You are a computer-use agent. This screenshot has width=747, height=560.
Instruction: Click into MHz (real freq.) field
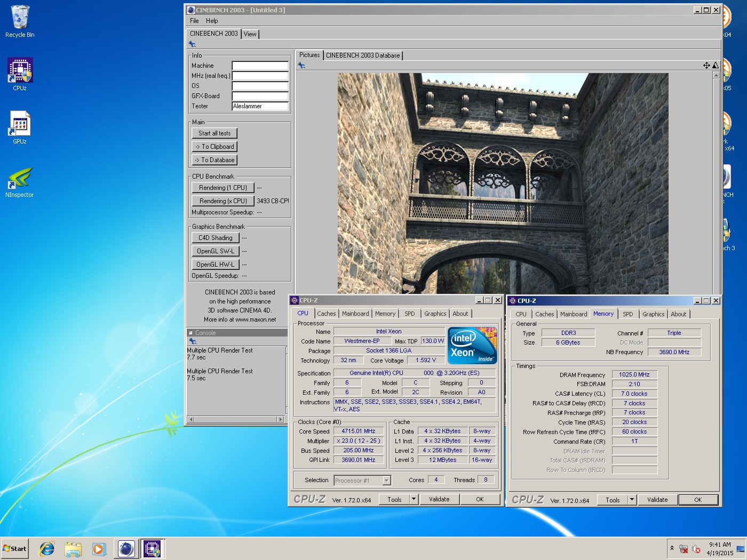coord(260,76)
